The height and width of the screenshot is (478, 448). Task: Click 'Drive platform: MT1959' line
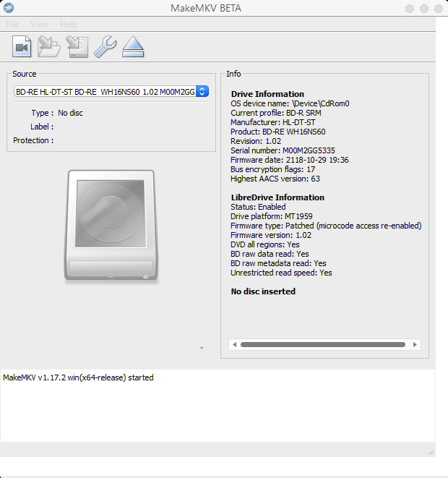(272, 216)
